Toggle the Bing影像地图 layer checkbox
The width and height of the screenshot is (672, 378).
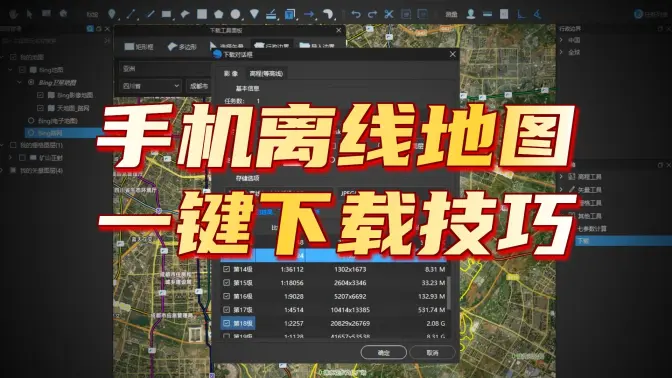point(40,95)
